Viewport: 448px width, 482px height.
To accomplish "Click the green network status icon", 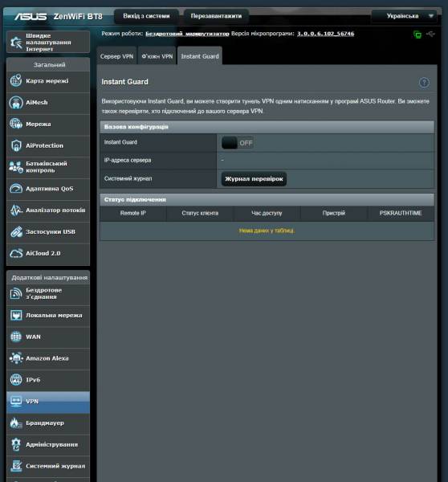I will [417, 35].
